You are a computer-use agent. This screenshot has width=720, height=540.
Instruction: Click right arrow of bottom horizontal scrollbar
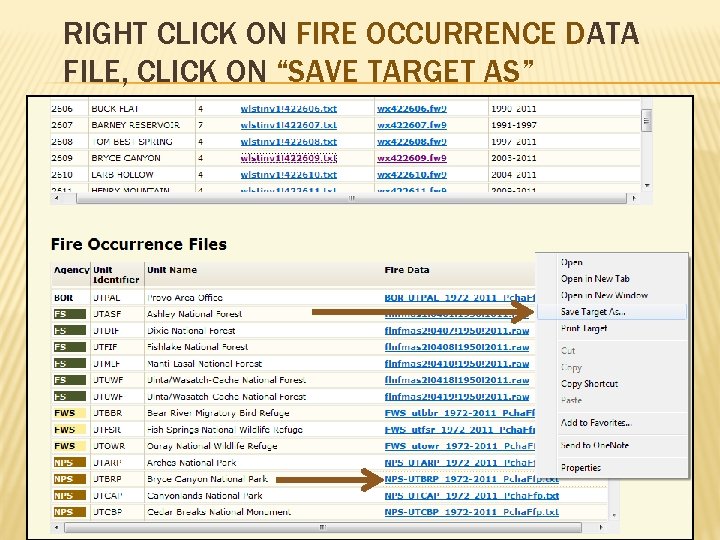coord(601,527)
